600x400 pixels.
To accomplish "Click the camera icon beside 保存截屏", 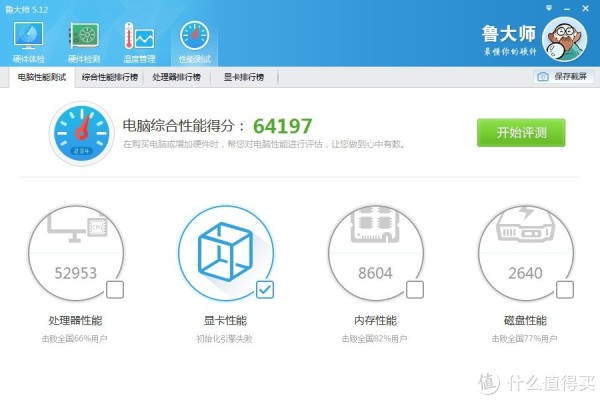I will 543,77.
